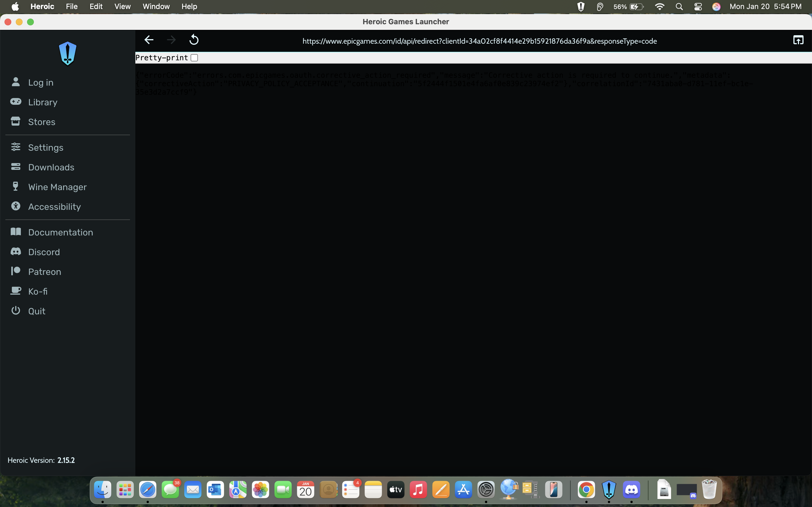Open the Wine Manager section
Screen dimensions: 812x507
(x=58, y=187)
